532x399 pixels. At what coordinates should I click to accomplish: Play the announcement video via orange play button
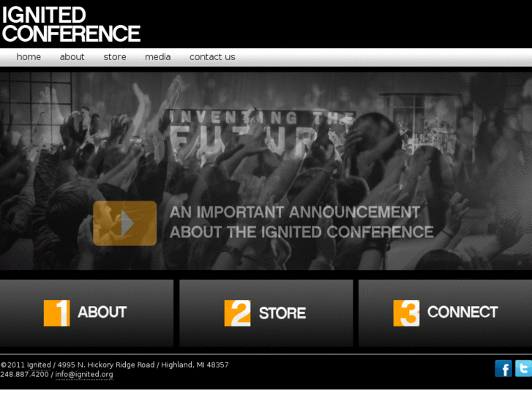[125, 223]
